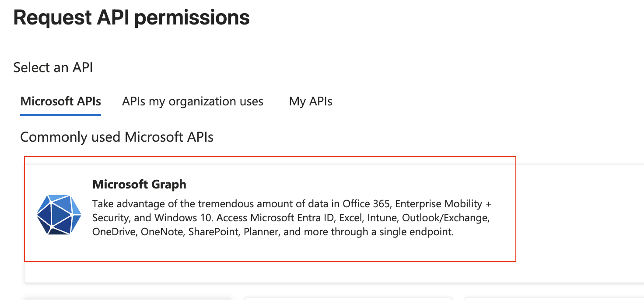This screenshot has width=644, height=300.
Task: Click the Request API permissions heading
Action: point(131,17)
